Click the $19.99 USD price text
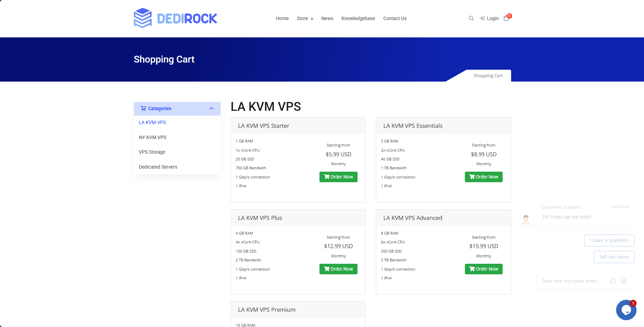Screen dimensions: 644x327 point(483,246)
